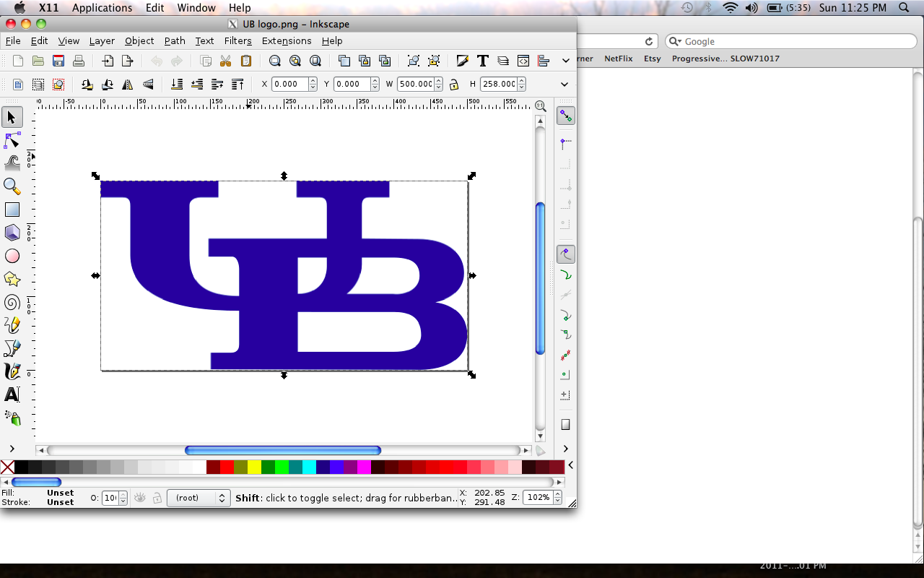Viewport: 924px width, 578px height.
Task: Open the (root) layer dropdown
Action: 199,498
